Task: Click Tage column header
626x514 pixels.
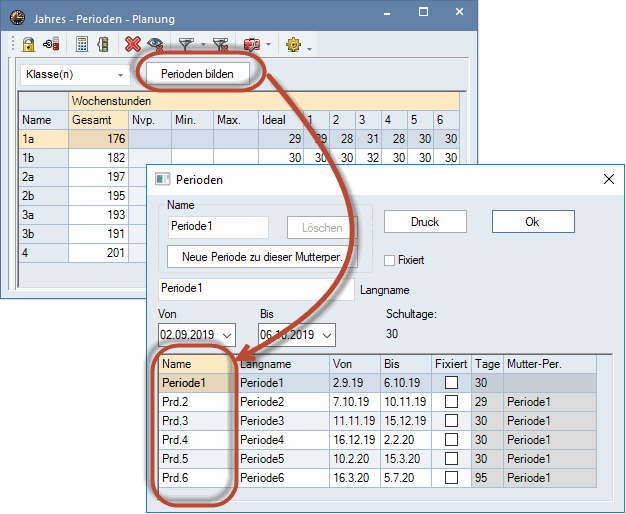Action: 487,364
